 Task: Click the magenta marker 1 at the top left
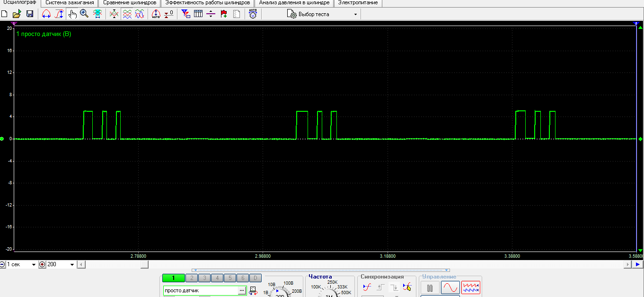14,23
